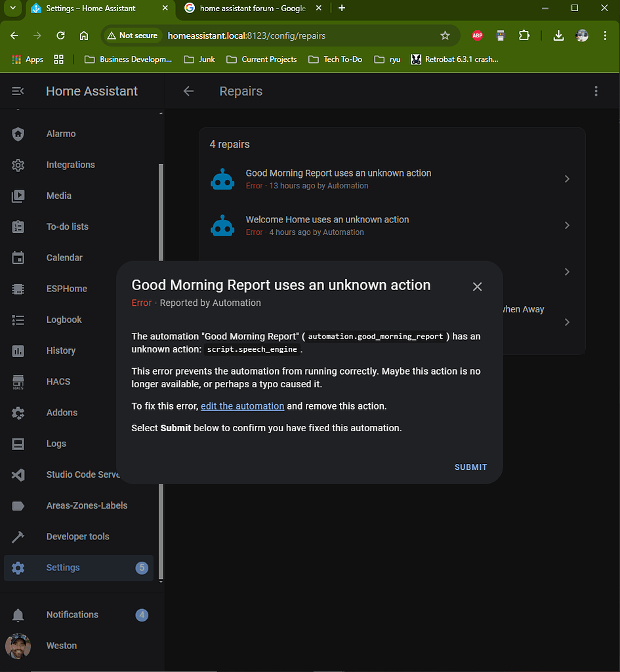Open the Logbook icon in sidebar
620x672 pixels.
18,320
